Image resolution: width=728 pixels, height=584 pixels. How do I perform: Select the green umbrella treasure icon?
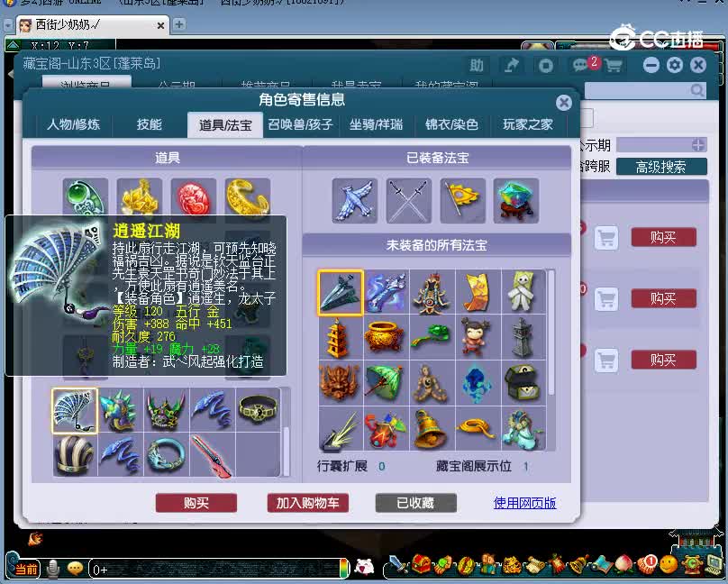(386, 383)
